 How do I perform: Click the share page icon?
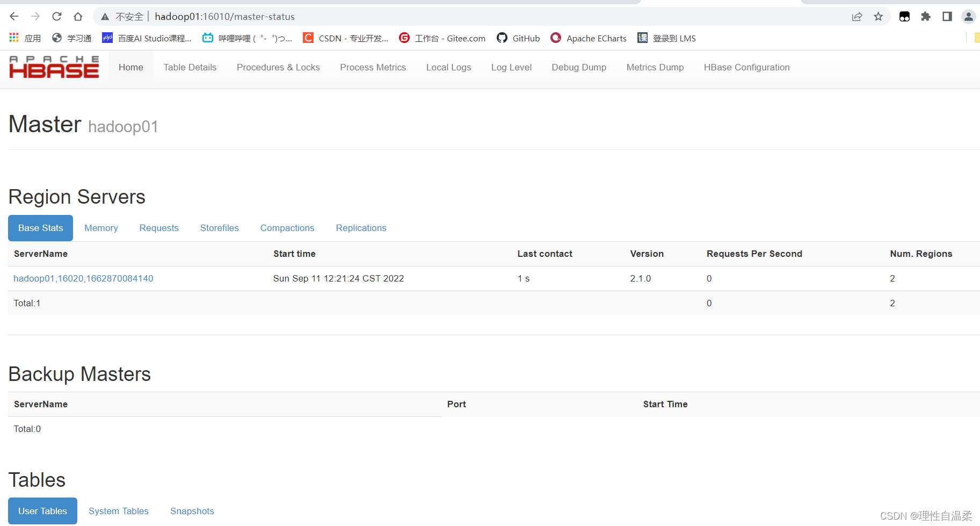pyautogui.click(x=857, y=17)
